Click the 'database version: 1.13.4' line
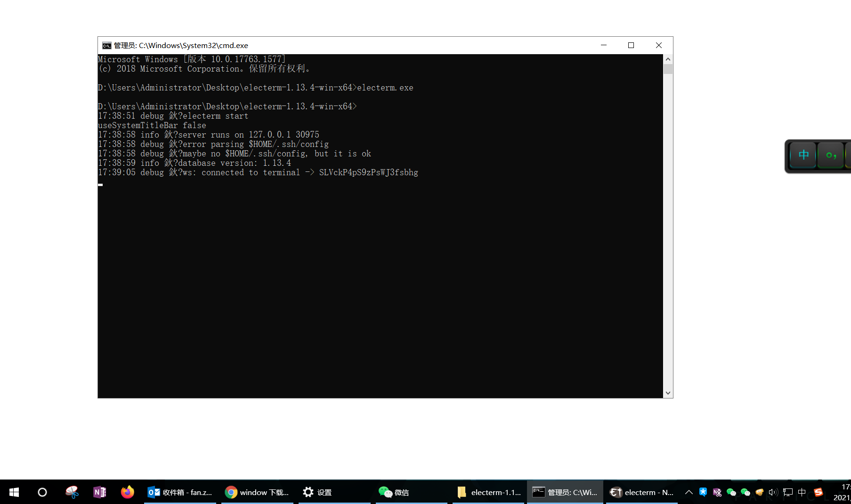The image size is (851, 504). 195,163
